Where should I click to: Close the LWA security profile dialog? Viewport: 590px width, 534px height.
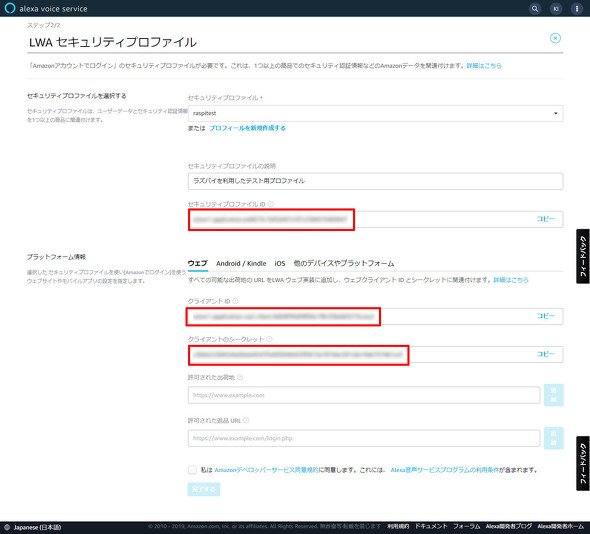tap(555, 38)
